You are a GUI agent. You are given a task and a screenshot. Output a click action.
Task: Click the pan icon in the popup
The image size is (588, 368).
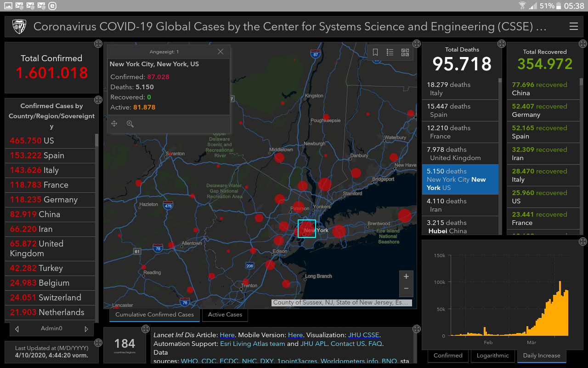[114, 123]
